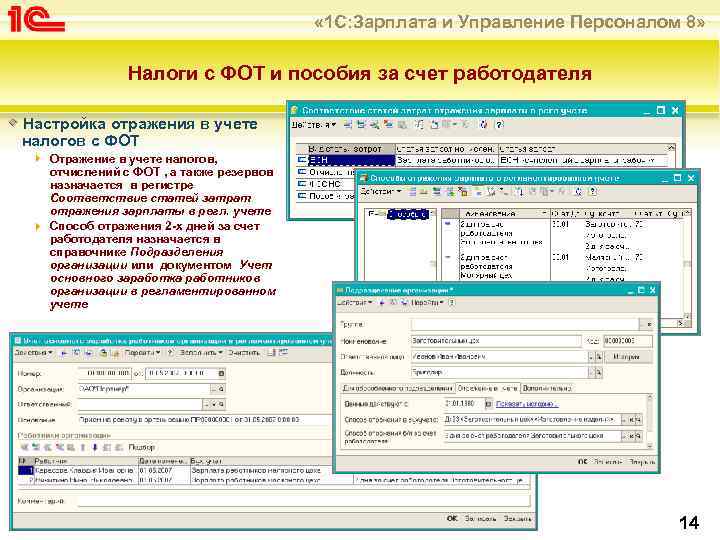Click the Очистить button
The width and height of the screenshot is (720, 540).
[x=244, y=353]
